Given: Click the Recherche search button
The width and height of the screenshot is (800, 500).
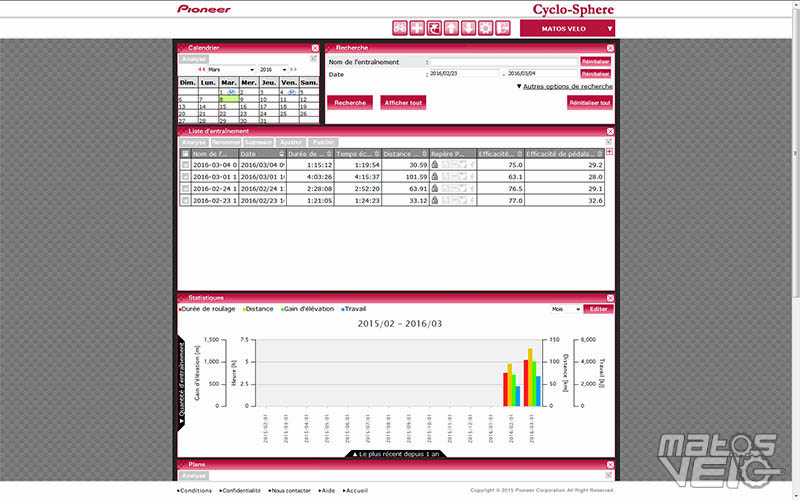Looking at the screenshot, I should pos(350,103).
